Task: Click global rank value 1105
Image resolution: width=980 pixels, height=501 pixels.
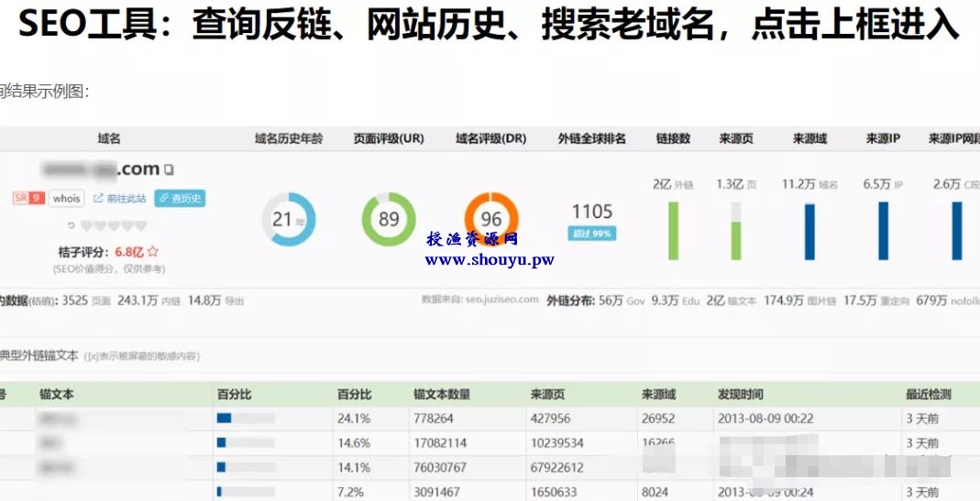Action: [x=592, y=212]
